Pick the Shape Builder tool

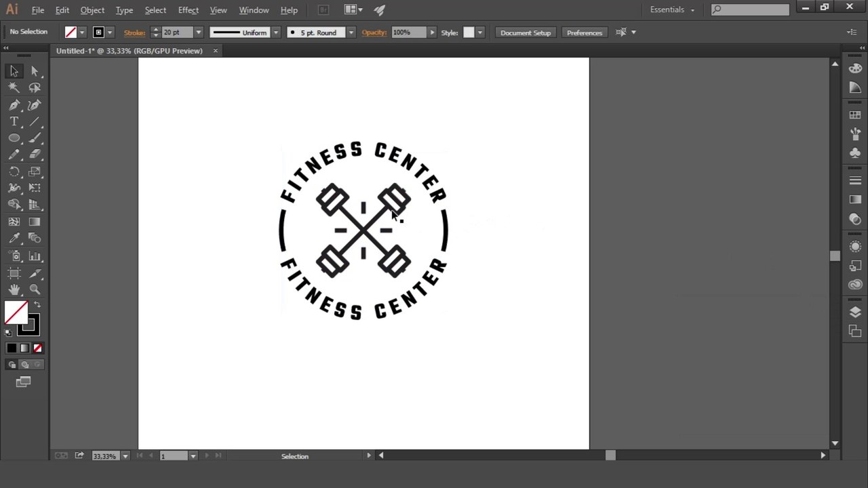coord(14,205)
